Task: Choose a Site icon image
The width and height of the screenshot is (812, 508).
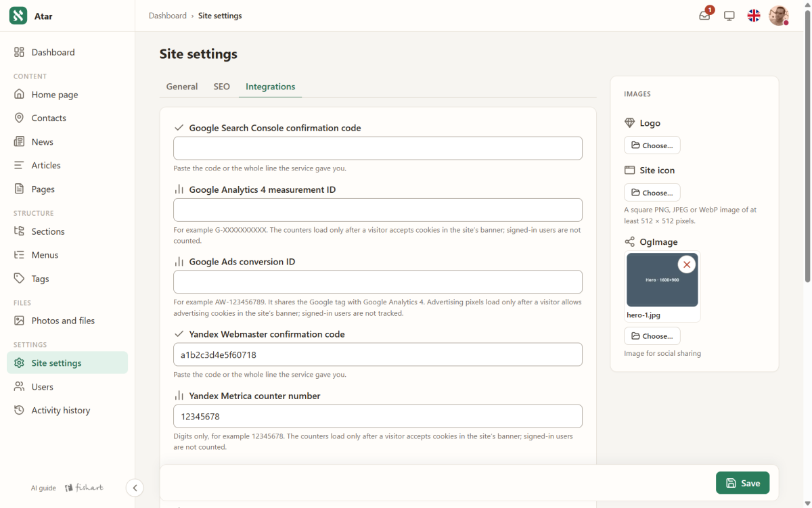Action: coord(652,193)
